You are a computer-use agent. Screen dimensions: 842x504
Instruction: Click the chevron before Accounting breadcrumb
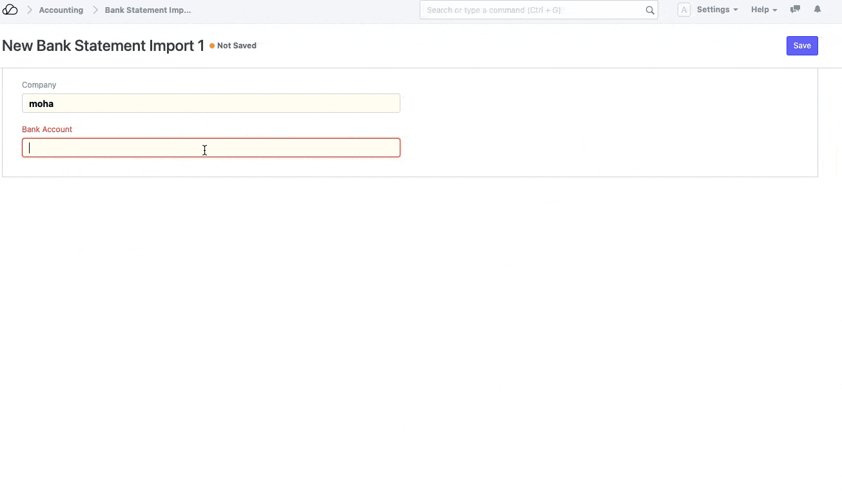pyautogui.click(x=29, y=10)
